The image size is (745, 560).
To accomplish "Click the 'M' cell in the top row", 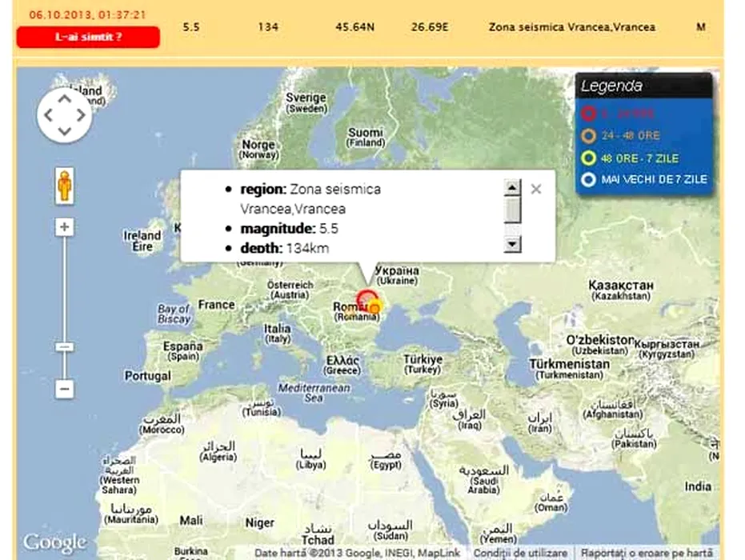I will [x=701, y=27].
